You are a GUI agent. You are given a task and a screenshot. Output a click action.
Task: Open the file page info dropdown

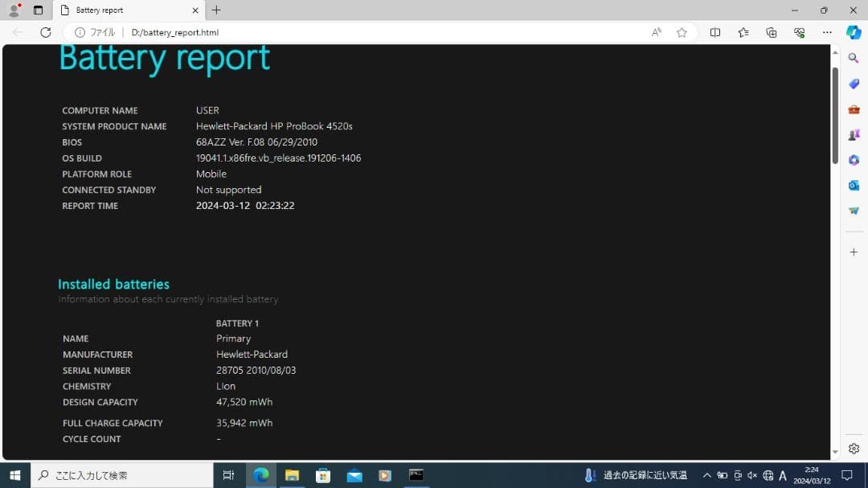point(80,32)
